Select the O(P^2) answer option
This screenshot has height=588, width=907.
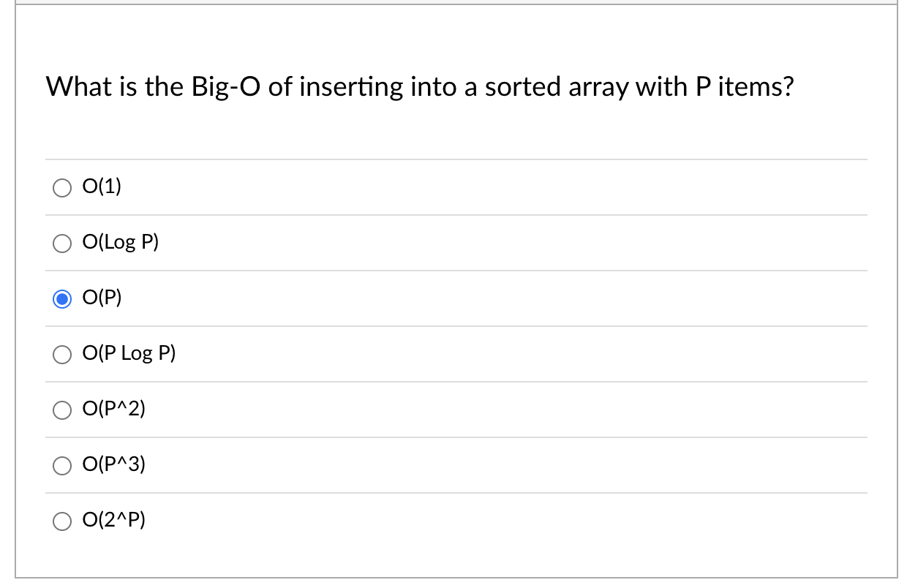62,410
